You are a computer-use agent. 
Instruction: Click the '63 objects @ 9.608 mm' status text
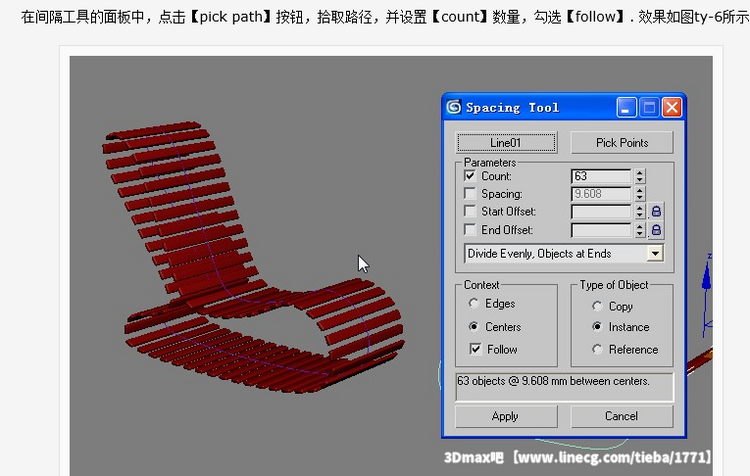pos(553,381)
